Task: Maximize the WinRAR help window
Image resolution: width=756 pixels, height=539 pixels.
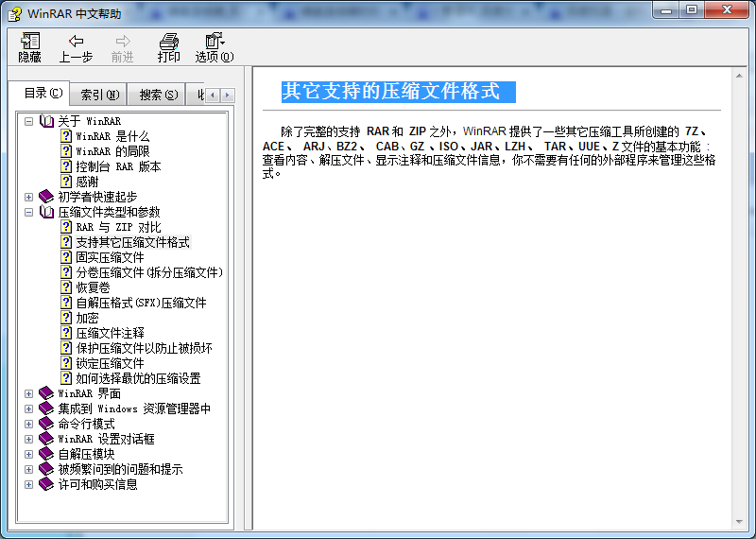Action: point(692,9)
